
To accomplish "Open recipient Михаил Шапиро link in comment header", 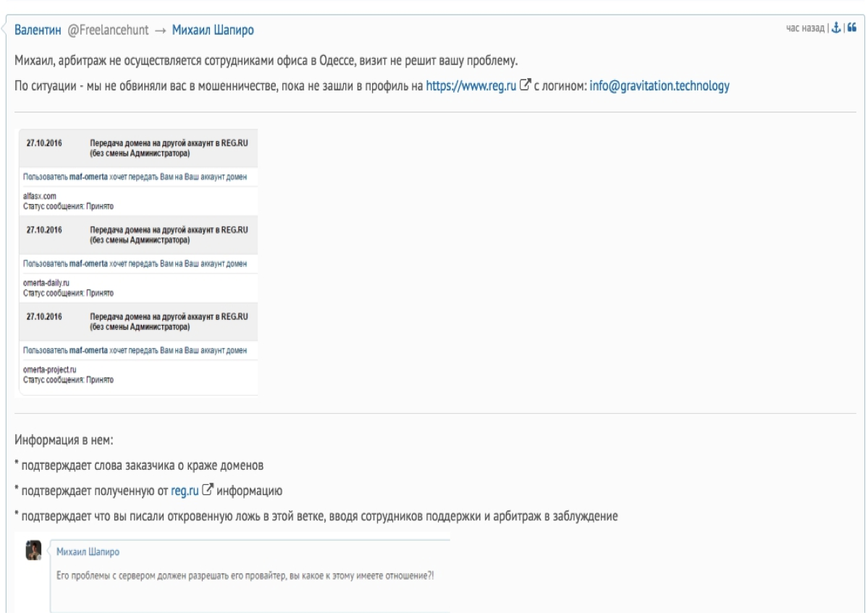I will coord(213,32).
